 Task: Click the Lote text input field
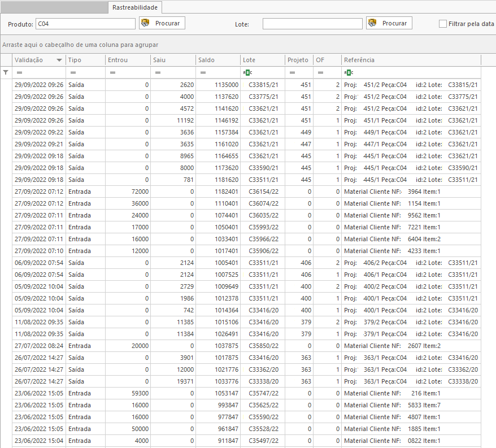[x=312, y=24]
